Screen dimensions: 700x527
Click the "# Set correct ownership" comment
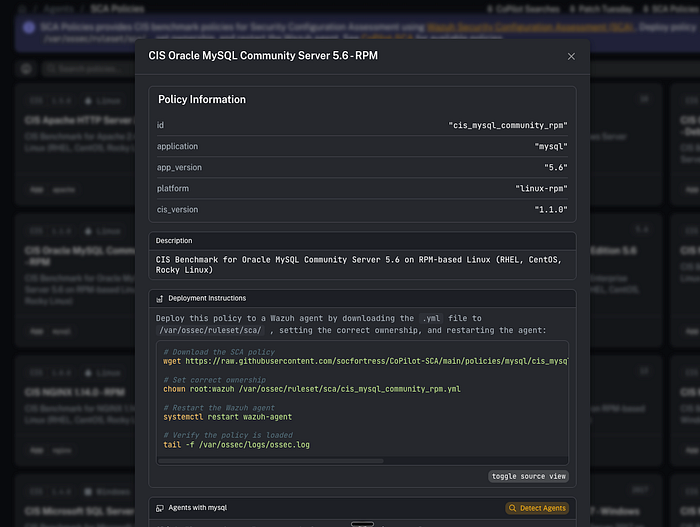click(x=214, y=380)
